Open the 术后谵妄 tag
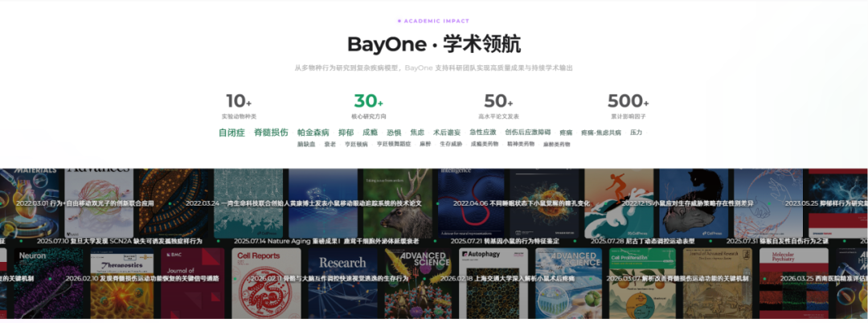 coord(447,133)
